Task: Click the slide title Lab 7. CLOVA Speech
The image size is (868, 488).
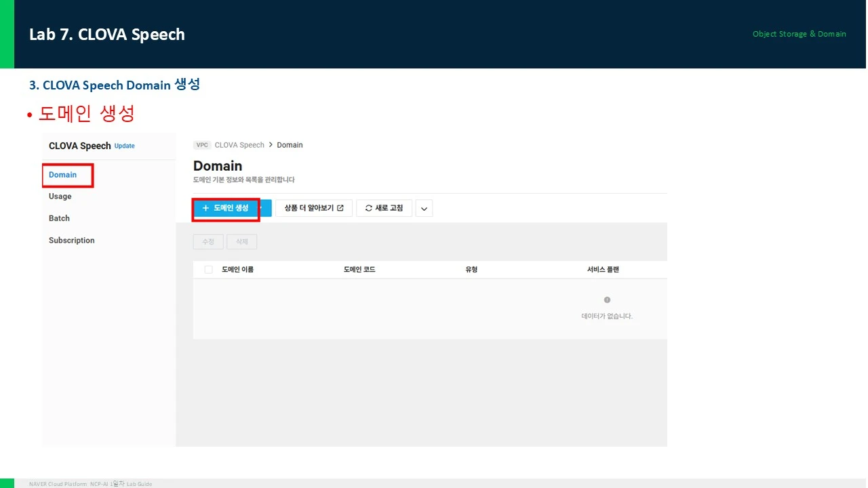Action: pyautogui.click(x=107, y=35)
